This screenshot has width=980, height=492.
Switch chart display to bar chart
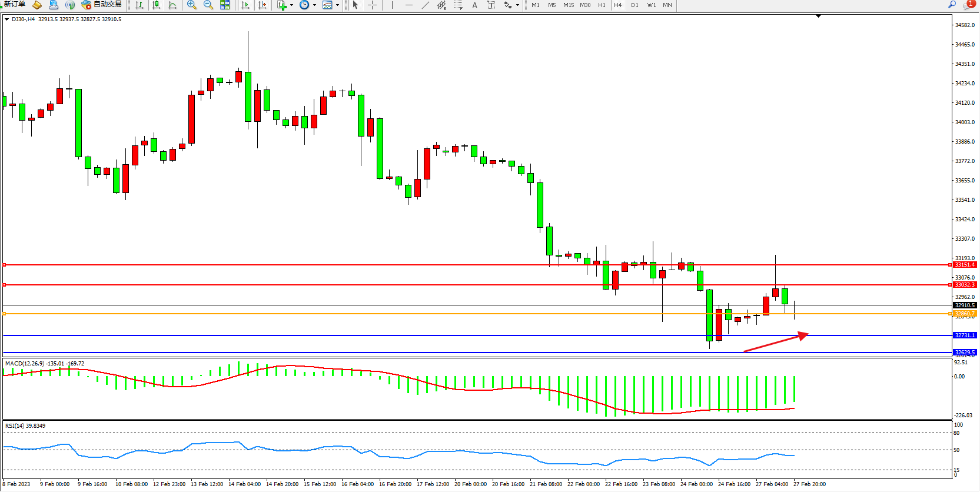[139, 5]
